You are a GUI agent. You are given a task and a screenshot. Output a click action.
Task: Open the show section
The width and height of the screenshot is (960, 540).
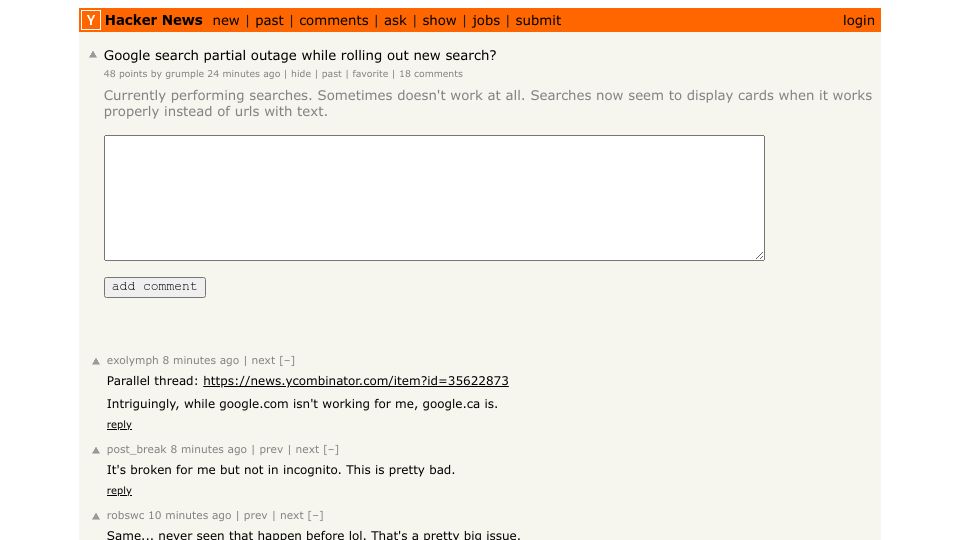(439, 21)
